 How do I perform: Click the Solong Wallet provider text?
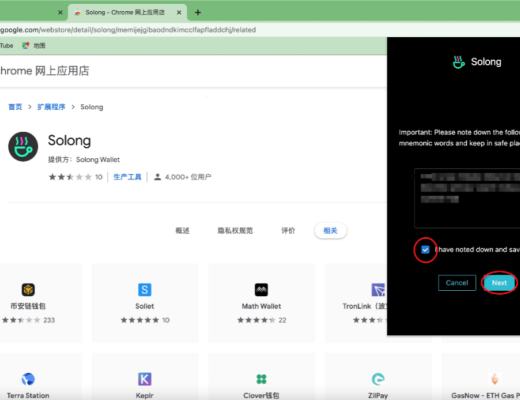point(98,160)
